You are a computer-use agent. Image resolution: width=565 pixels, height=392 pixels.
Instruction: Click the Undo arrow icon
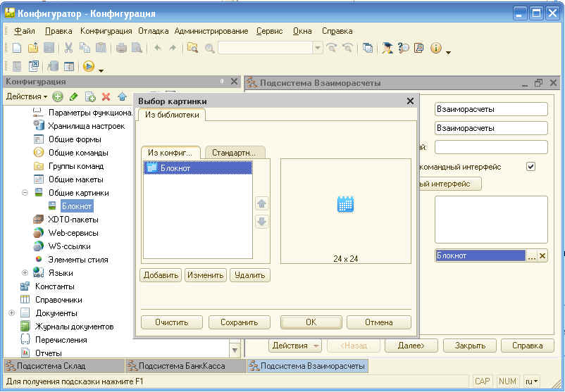pyautogui.click(x=158, y=48)
